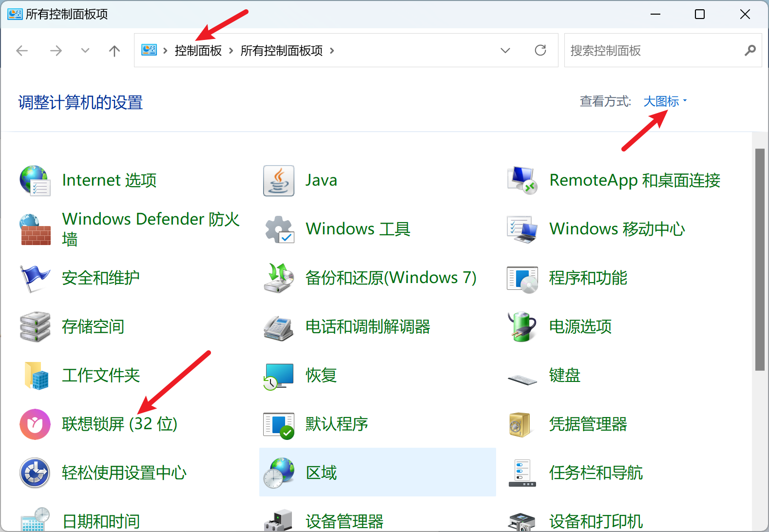Viewport: 769px width, 532px height.
Task: Click the 备份和还原 drive icon
Action: tap(279, 278)
